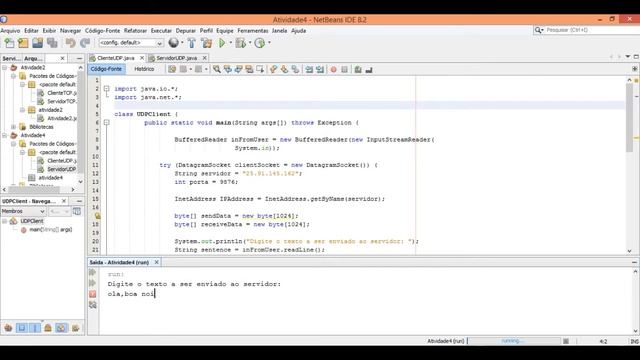Screen dimensions: 640x360
Task: Click the output Settings icon below stop
Action: click(93, 305)
